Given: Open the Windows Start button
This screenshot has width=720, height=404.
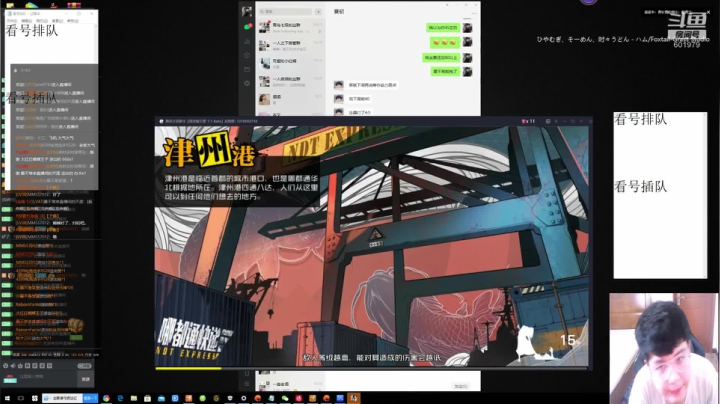Looking at the screenshot, I should pos(7,398).
